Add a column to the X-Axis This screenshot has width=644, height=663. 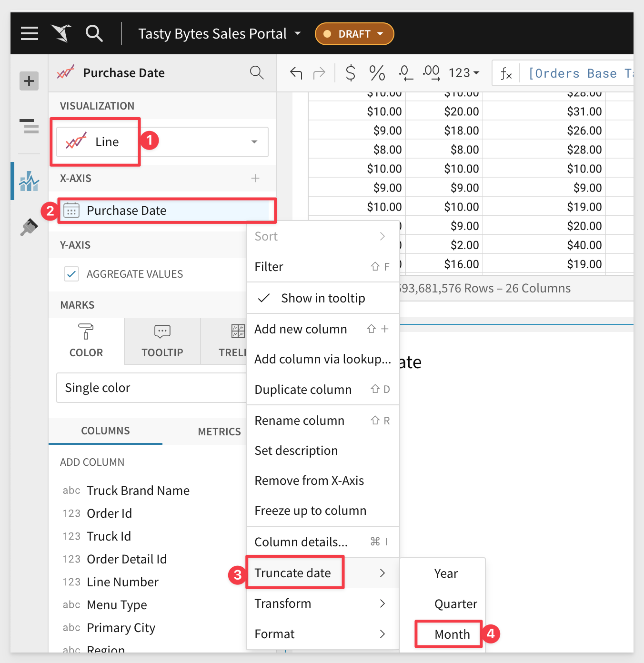255,178
